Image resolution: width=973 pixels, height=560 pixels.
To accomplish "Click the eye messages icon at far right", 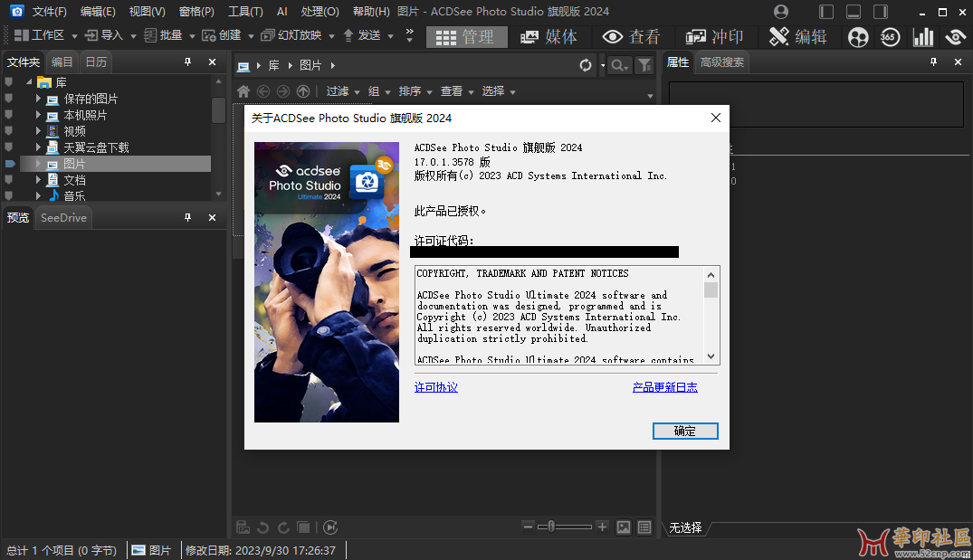I will pyautogui.click(x=956, y=37).
